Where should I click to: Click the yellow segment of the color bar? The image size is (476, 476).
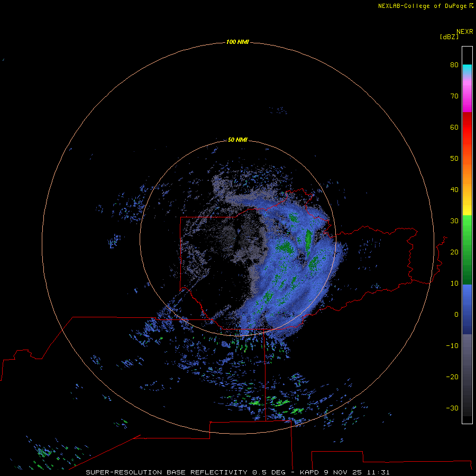[x=467, y=209]
